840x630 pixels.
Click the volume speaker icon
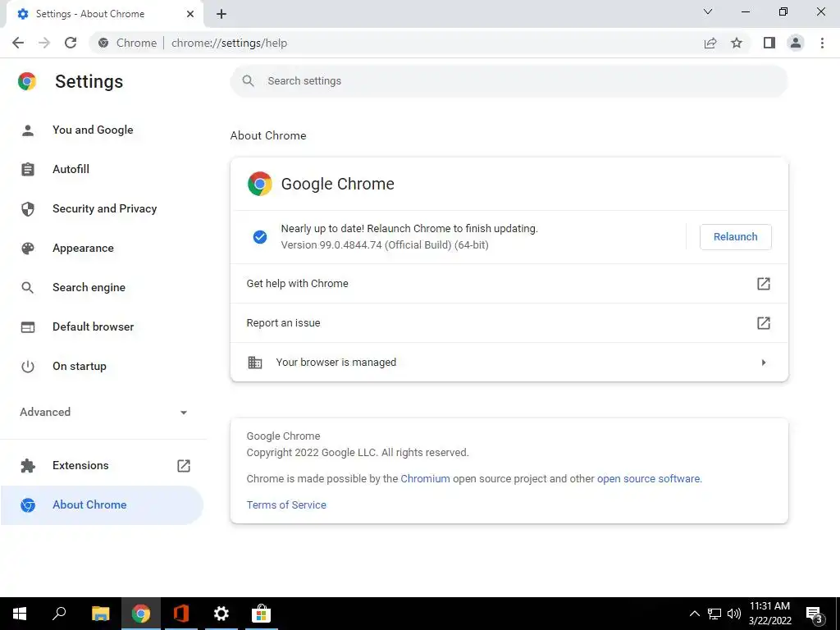pos(734,614)
